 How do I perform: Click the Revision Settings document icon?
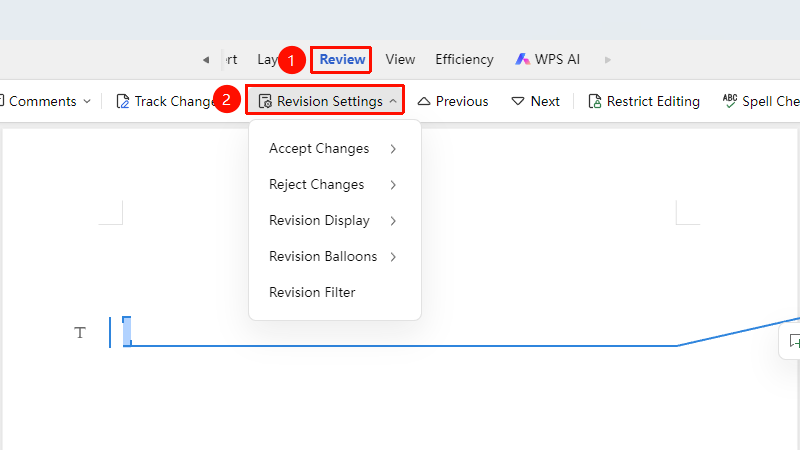pos(265,101)
